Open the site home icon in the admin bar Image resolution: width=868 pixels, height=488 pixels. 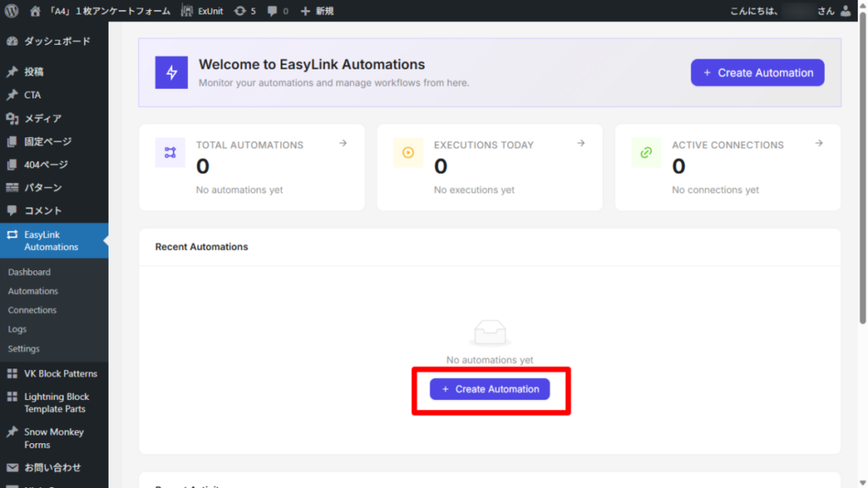tap(35, 10)
